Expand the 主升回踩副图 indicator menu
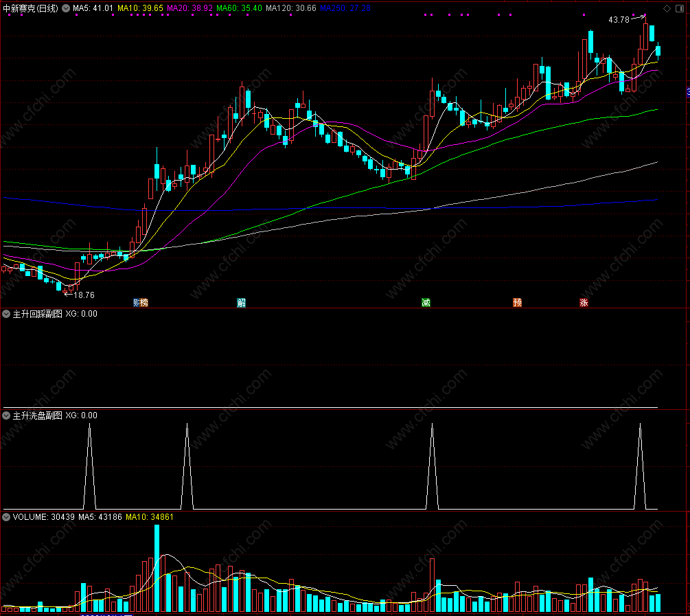Viewport: 690px width, 616px height. [6, 314]
